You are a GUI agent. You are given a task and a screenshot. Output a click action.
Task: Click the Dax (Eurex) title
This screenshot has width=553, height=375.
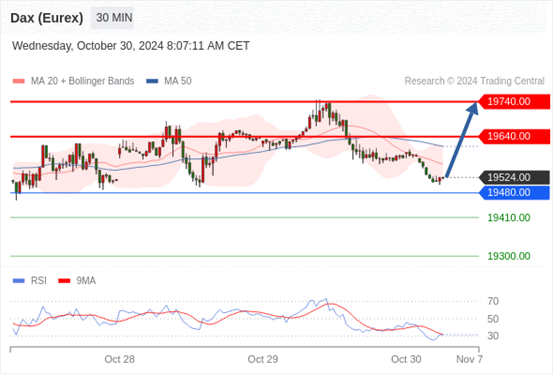point(47,18)
